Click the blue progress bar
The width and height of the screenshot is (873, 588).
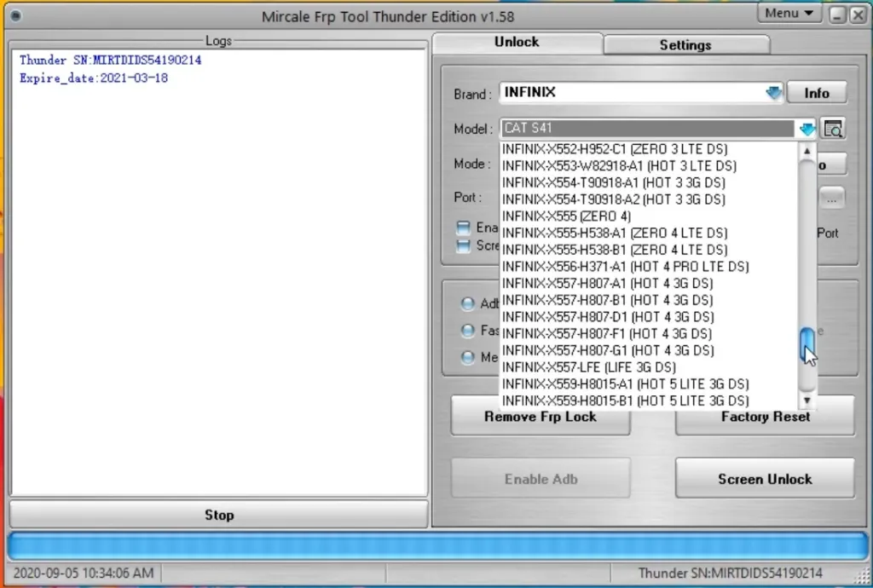(x=437, y=545)
